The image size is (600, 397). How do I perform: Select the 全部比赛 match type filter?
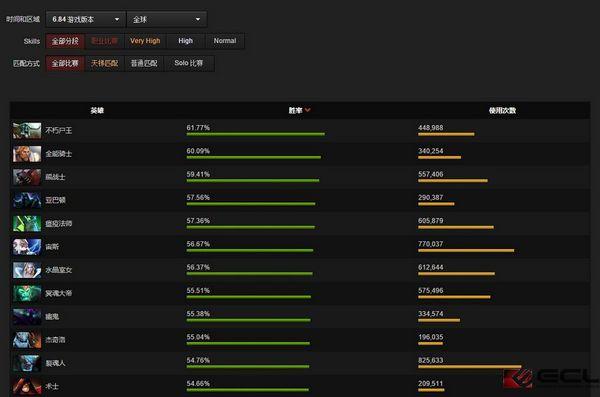(65, 63)
